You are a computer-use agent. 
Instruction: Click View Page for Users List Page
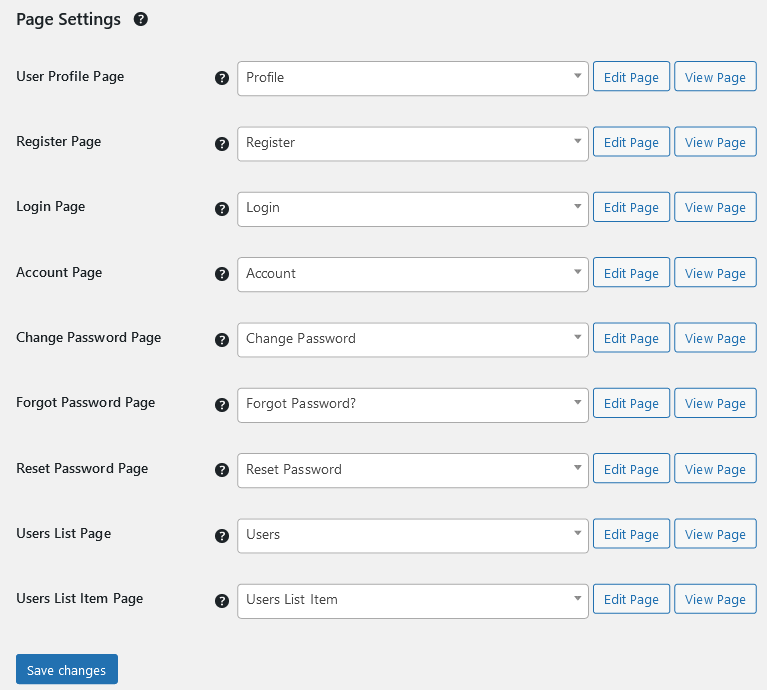715,534
